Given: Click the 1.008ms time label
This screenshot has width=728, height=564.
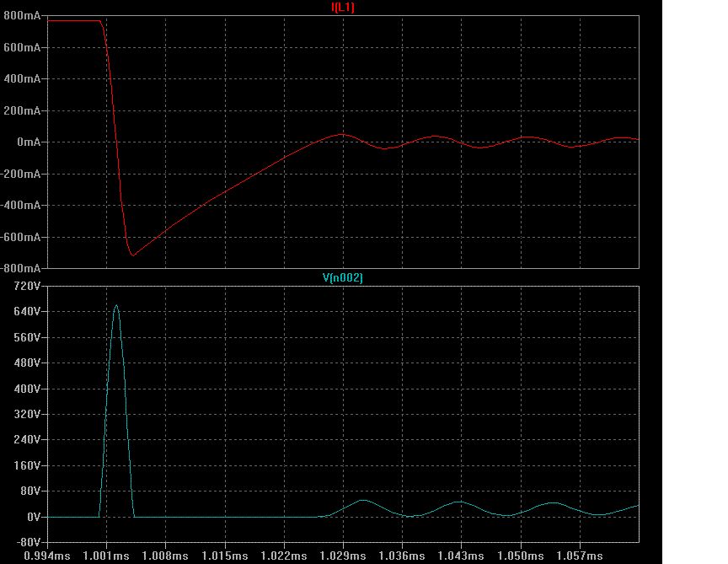Looking at the screenshot, I should [x=165, y=556].
